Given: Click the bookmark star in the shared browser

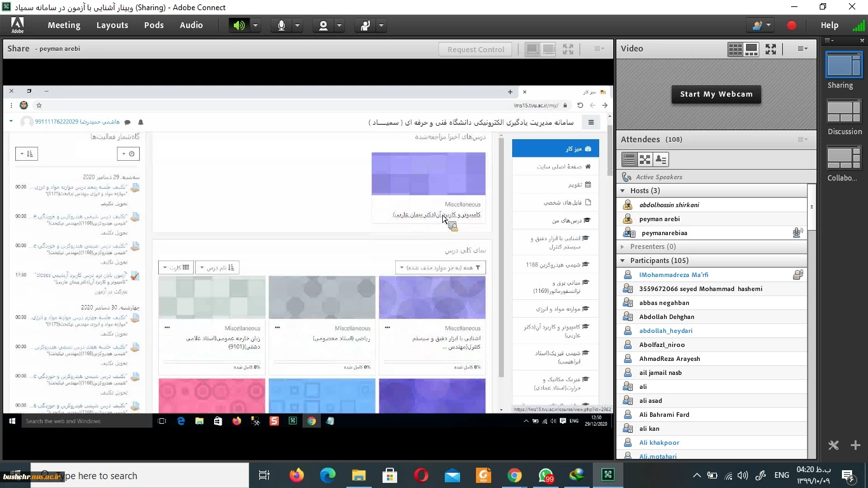Looking at the screenshot, I should click(39, 105).
